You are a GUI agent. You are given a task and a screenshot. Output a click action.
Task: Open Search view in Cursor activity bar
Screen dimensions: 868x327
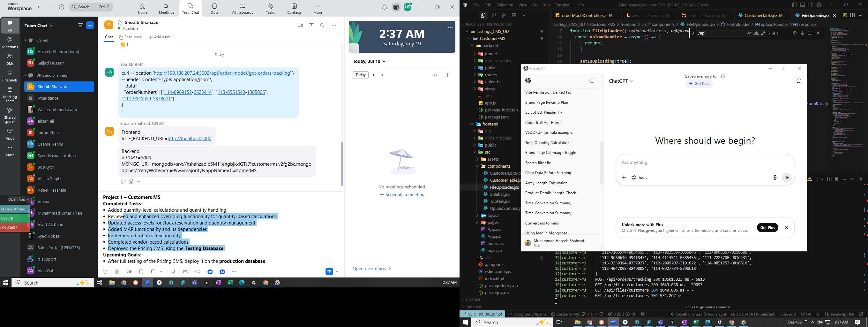(x=493, y=15)
